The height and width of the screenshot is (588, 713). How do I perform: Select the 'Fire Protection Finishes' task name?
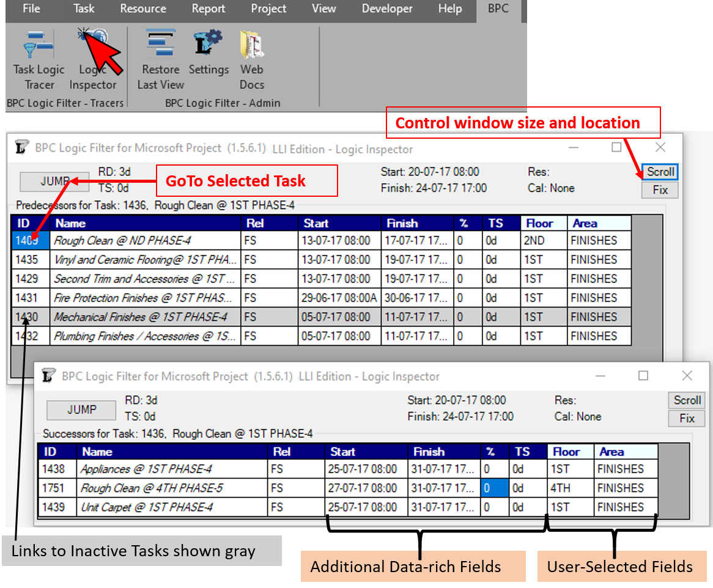click(145, 298)
